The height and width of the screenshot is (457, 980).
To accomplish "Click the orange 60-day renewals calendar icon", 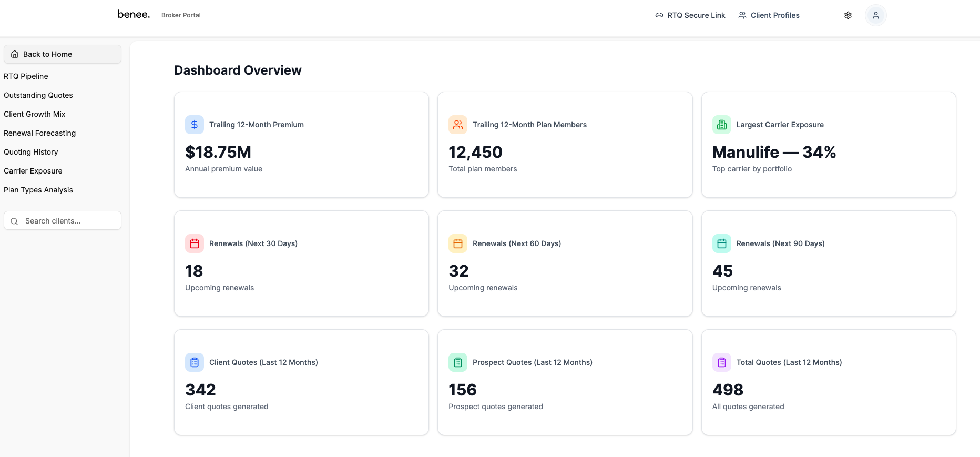I will (458, 243).
